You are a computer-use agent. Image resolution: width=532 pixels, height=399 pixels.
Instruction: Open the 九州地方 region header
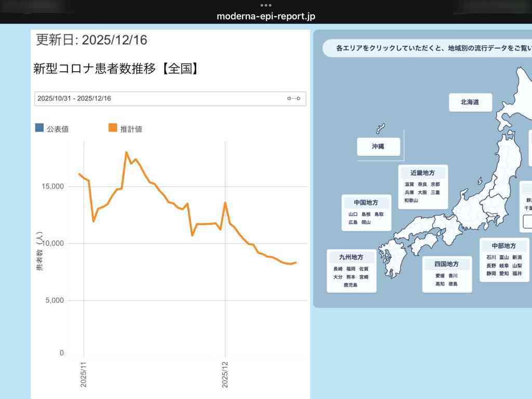pyautogui.click(x=351, y=257)
